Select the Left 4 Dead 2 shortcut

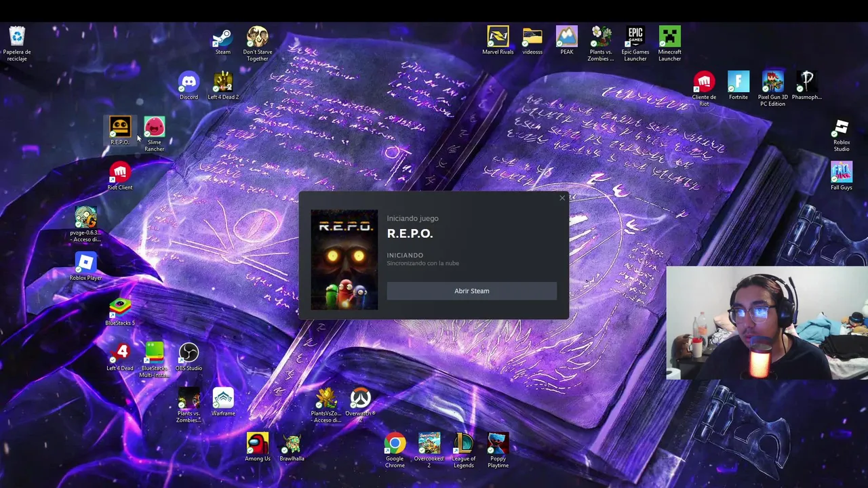(223, 86)
